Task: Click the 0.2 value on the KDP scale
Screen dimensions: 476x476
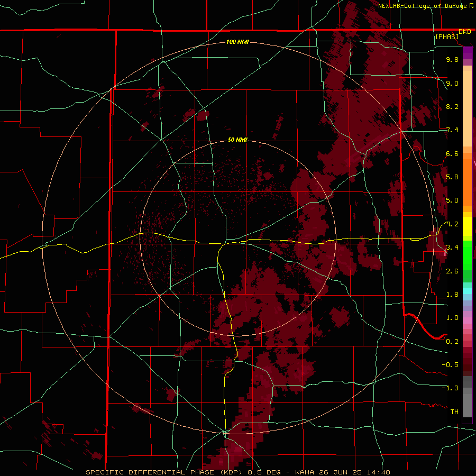Action: (x=452, y=342)
